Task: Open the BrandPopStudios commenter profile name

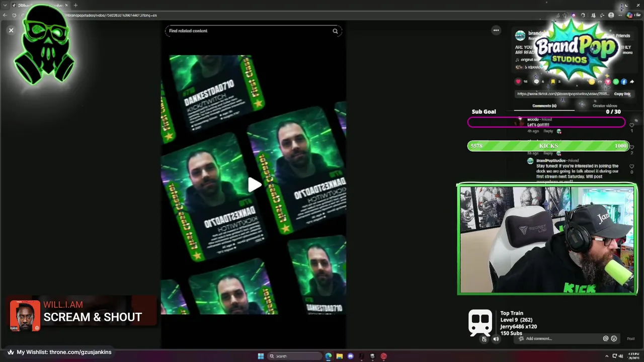Action: (x=551, y=160)
